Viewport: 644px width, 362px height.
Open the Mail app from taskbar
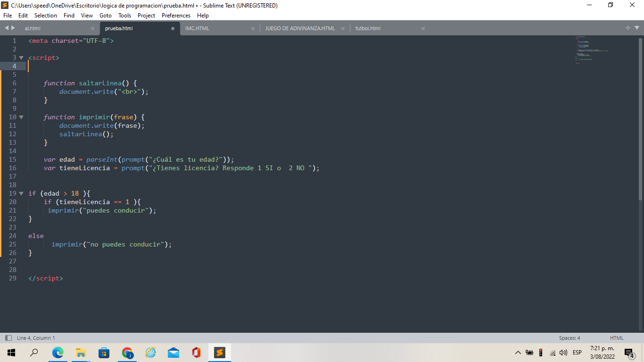173,353
